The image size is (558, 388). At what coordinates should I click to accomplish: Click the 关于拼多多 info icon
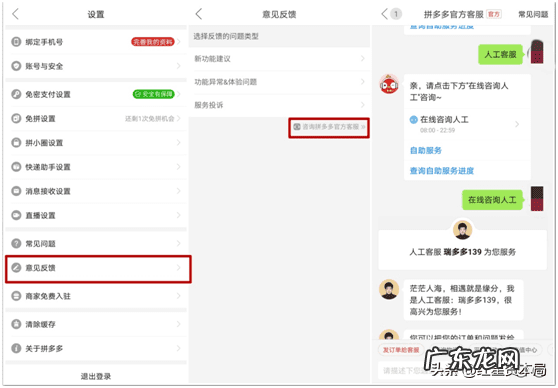pyautogui.click(x=16, y=348)
